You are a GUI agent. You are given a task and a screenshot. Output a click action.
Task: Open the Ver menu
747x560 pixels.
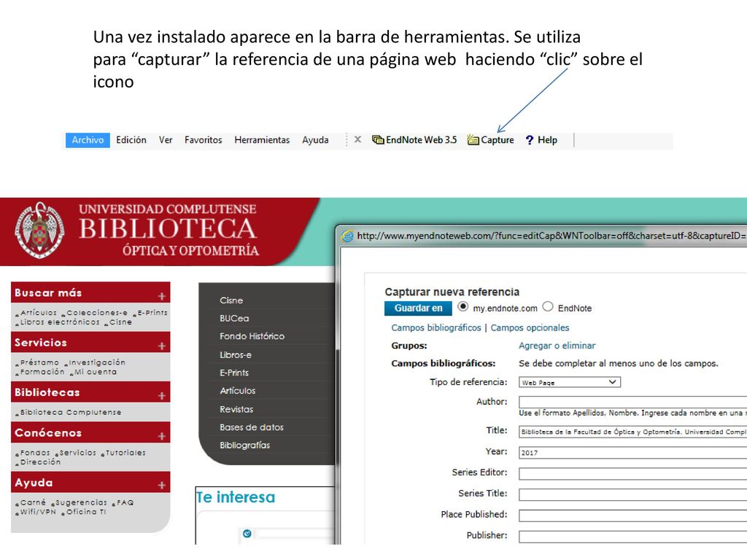pos(166,140)
